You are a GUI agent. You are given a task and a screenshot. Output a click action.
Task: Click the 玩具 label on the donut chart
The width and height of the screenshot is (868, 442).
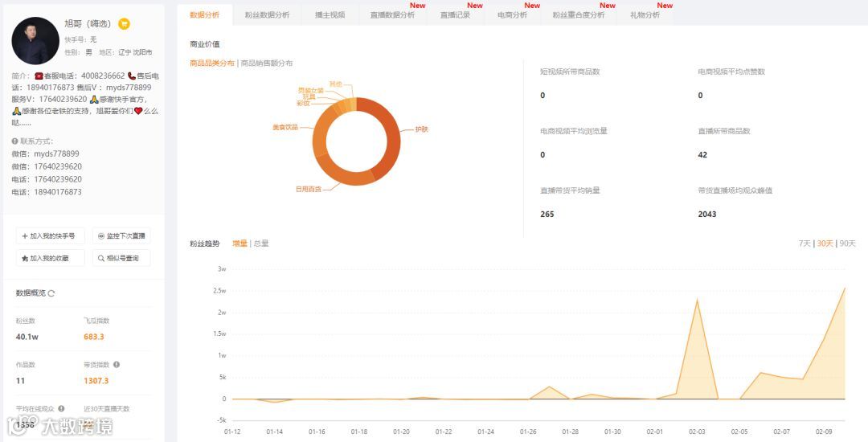click(309, 96)
